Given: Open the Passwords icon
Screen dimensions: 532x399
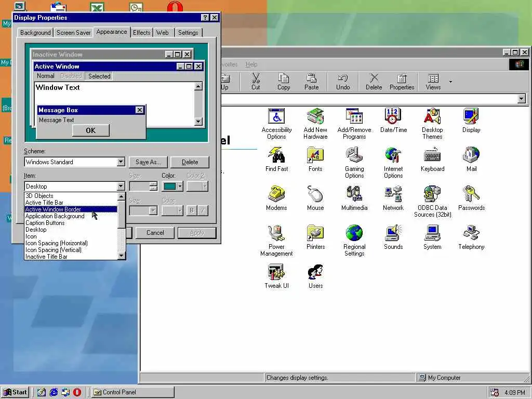Looking at the screenshot, I should 471,198.
